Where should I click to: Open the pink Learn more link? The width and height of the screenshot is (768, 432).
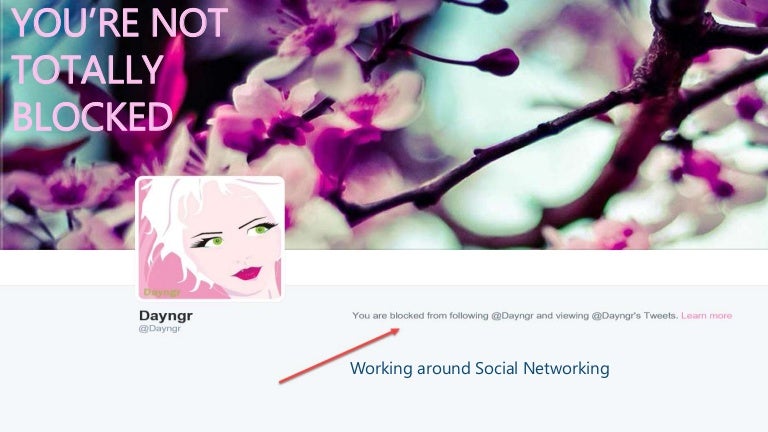coord(706,315)
